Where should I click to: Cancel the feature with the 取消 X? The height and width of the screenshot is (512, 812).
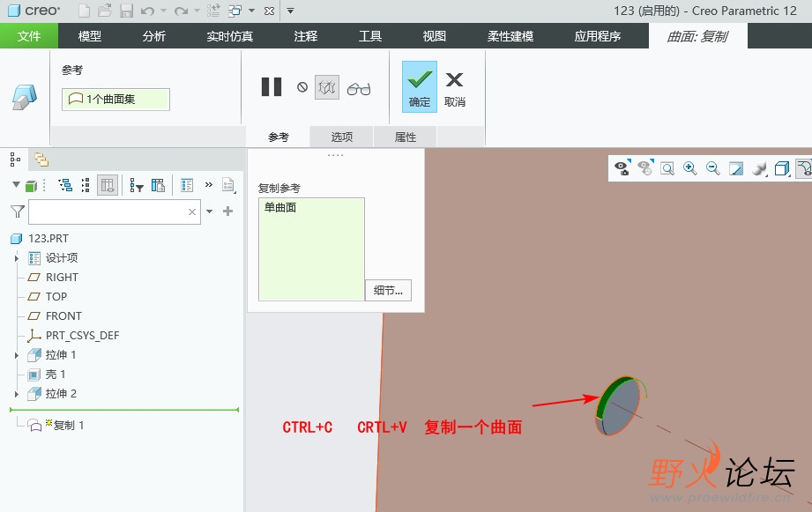455,89
